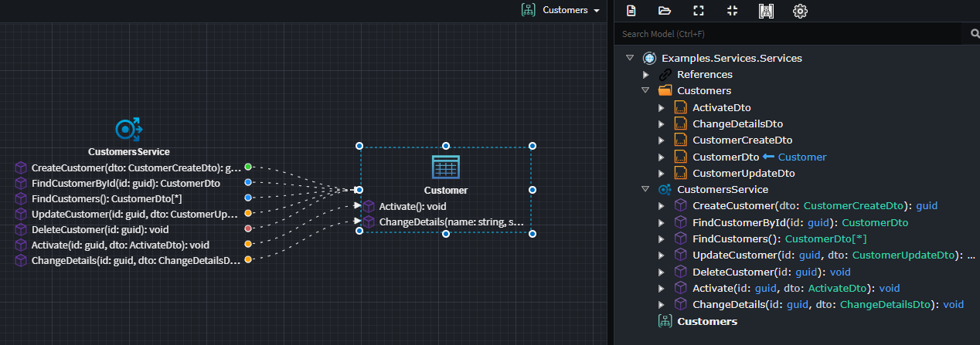Click the ChangeDetails operation icon on Customer entity

(x=369, y=222)
